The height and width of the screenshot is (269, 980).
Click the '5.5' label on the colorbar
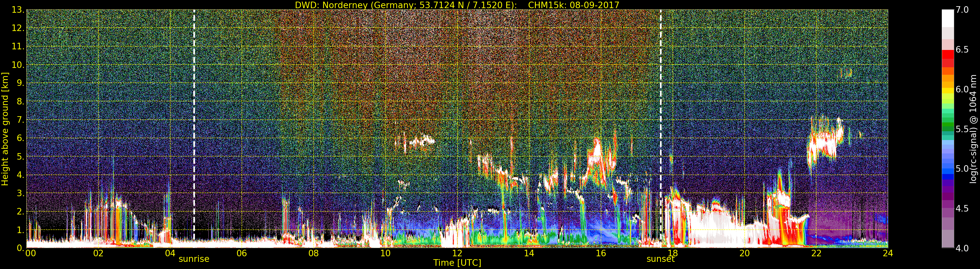[x=962, y=129]
